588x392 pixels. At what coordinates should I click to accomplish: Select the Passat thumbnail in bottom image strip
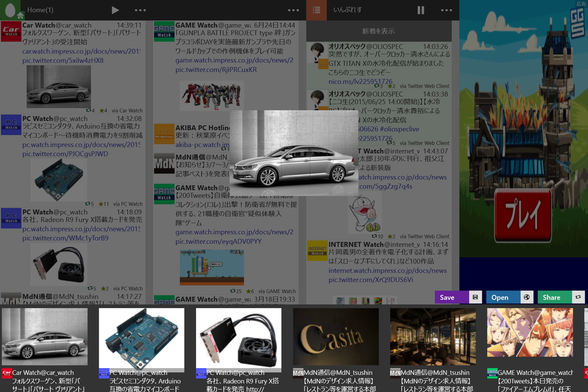tap(45, 337)
